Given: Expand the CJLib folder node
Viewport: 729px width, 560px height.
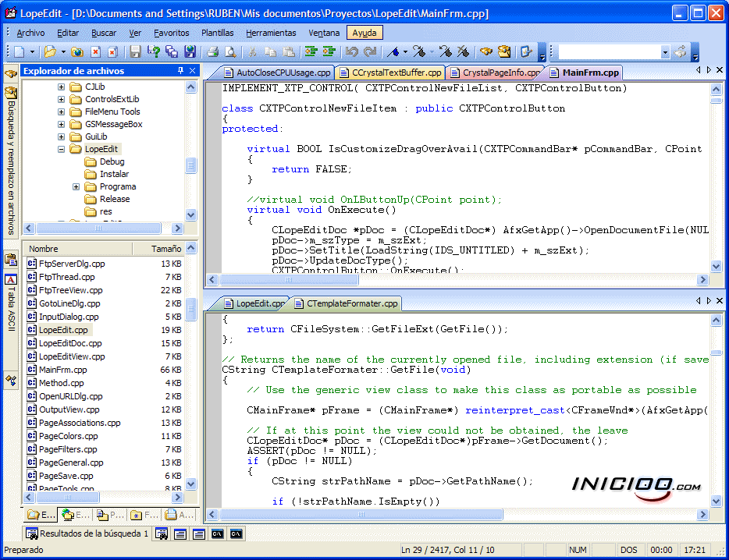Looking at the screenshot, I should 61,87.
